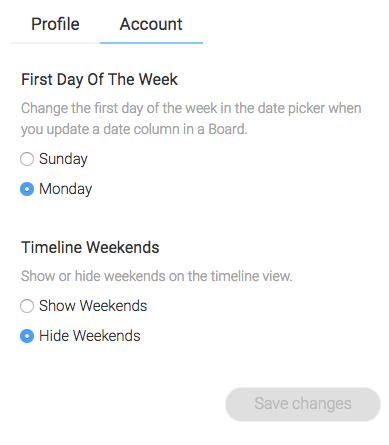This screenshot has width=389, height=445.
Task: Enable the Show Weekends radio option
Action: (27, 306)
